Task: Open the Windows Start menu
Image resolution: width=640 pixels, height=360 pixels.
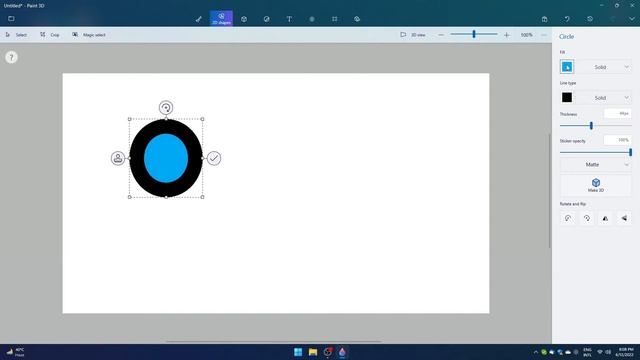Action: (x=298, y=352)
